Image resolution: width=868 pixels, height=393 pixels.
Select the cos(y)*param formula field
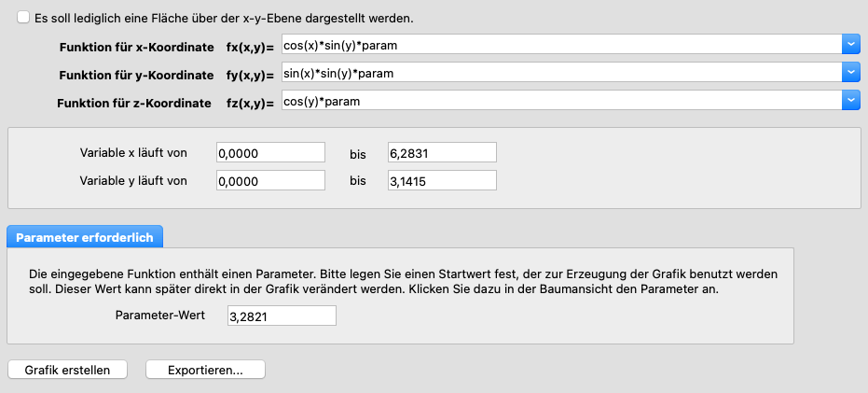click(559, 100)
